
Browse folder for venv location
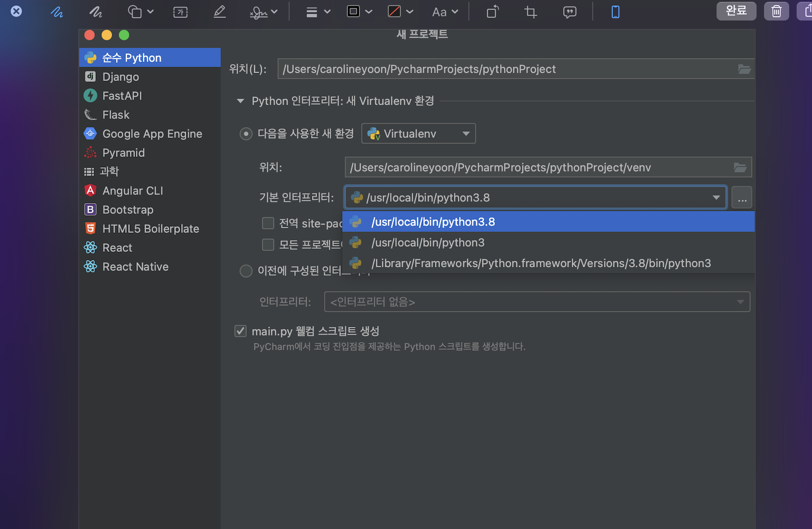(x=740, y=168)
